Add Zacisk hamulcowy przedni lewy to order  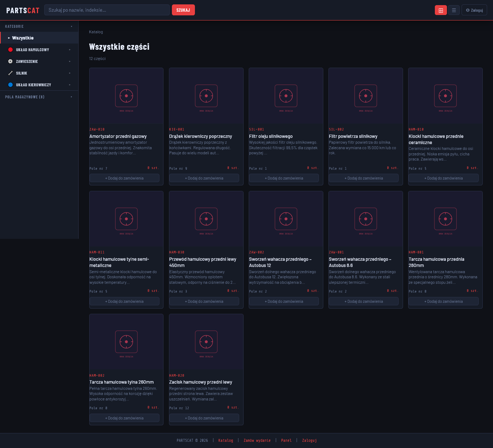(204, 418)
